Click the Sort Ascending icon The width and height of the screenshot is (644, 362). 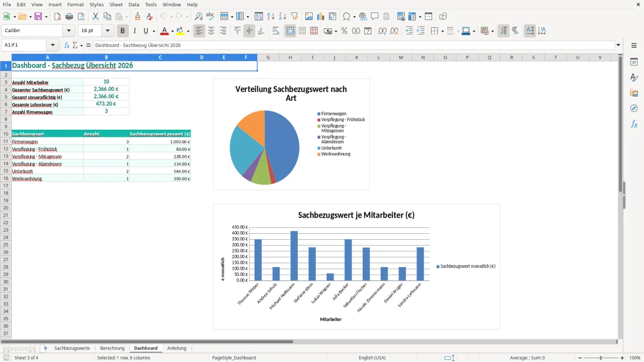click(271, 17)
